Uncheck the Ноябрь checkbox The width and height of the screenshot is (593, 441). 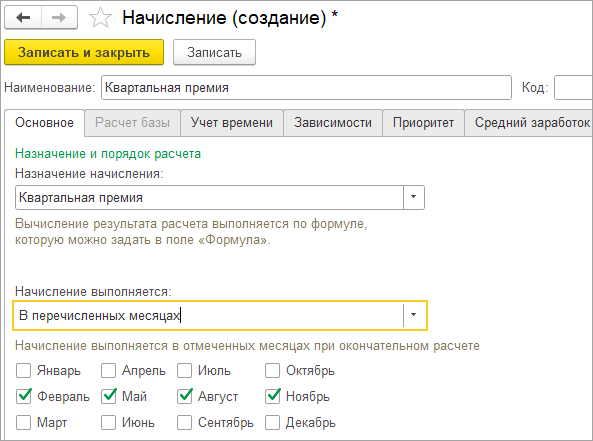pyautogui.click(x=272, y=396)
